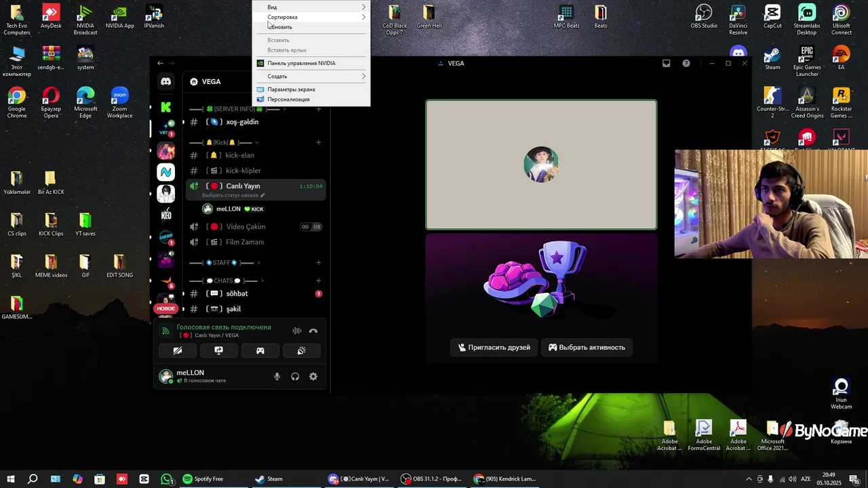
Task: Open Discord direct messages home icon
Action: tap(166, 81)
